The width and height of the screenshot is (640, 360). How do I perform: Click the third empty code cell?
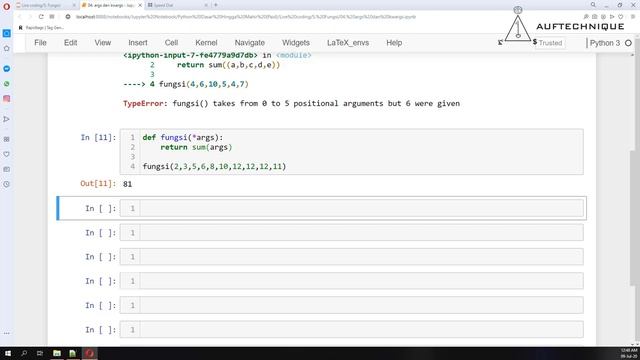[351, 257]
